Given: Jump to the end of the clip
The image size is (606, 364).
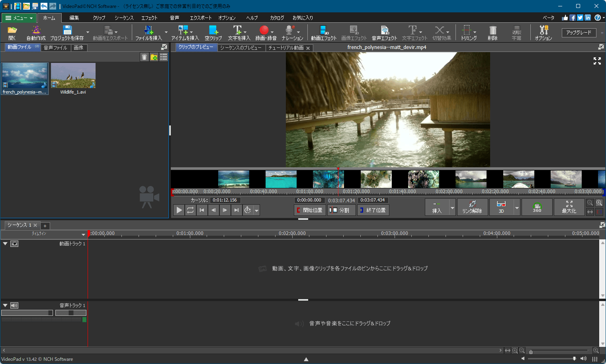Looking at the screenshot, I should tap(237, 210).
